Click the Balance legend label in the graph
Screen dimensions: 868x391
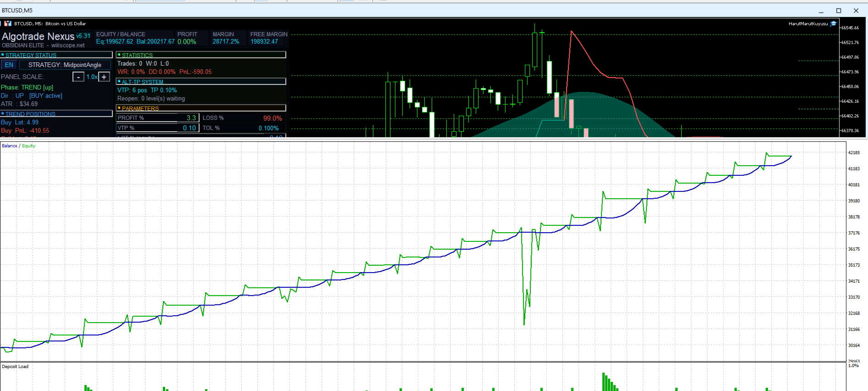10,146
